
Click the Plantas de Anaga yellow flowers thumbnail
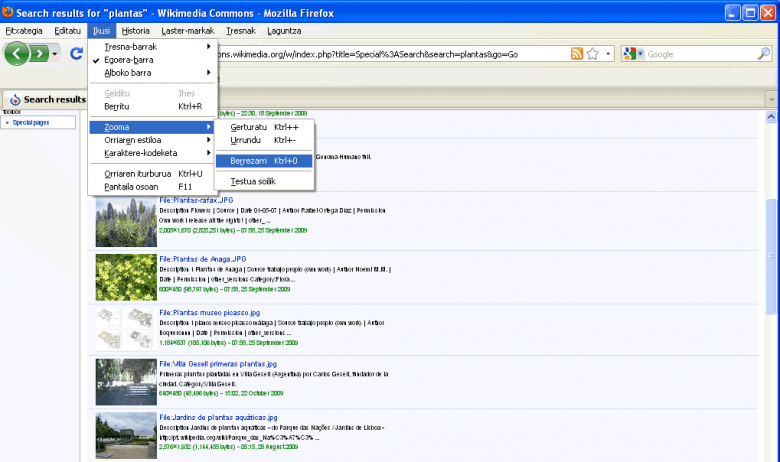click(x=126, y=277)
